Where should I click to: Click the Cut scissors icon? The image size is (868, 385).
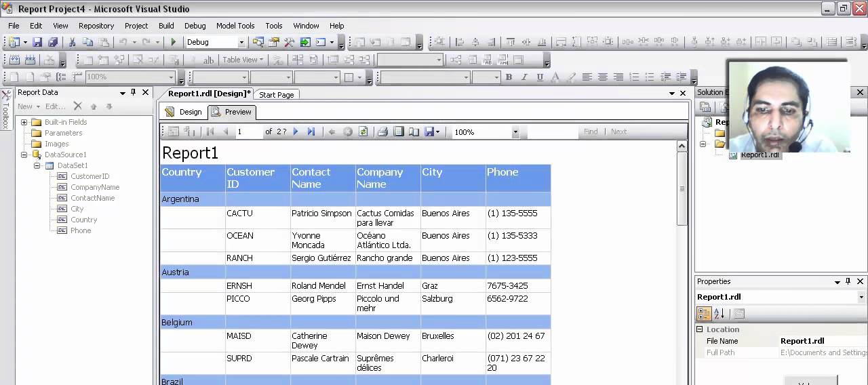pyautogui.click(x=72, y=42)
